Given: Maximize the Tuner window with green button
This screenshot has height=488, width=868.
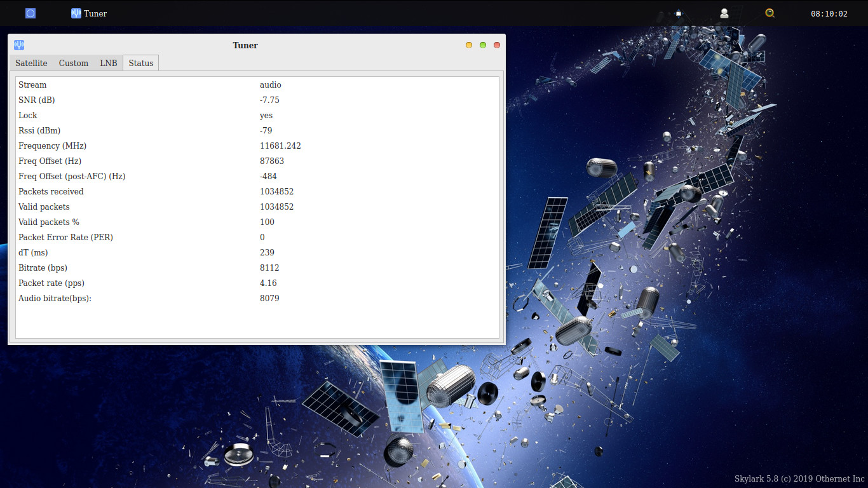Looking at the screenshot, I should [483, 45].
